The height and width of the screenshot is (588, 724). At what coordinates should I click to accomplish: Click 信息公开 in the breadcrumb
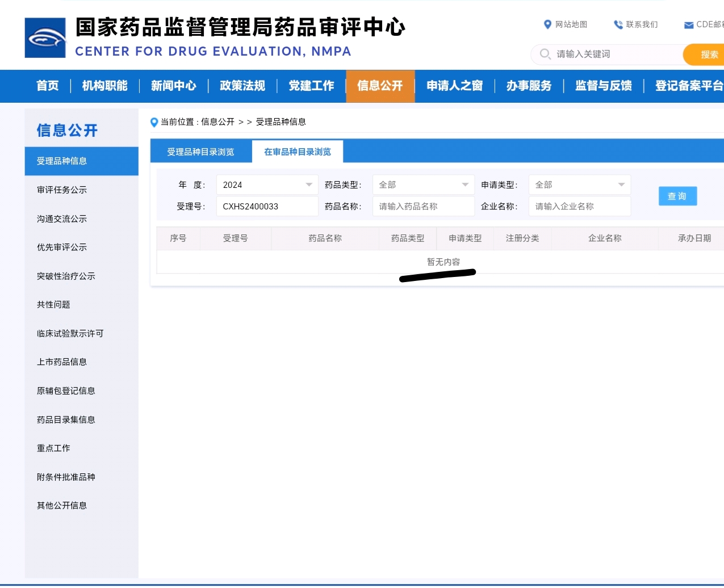click(x=217, y=122)
